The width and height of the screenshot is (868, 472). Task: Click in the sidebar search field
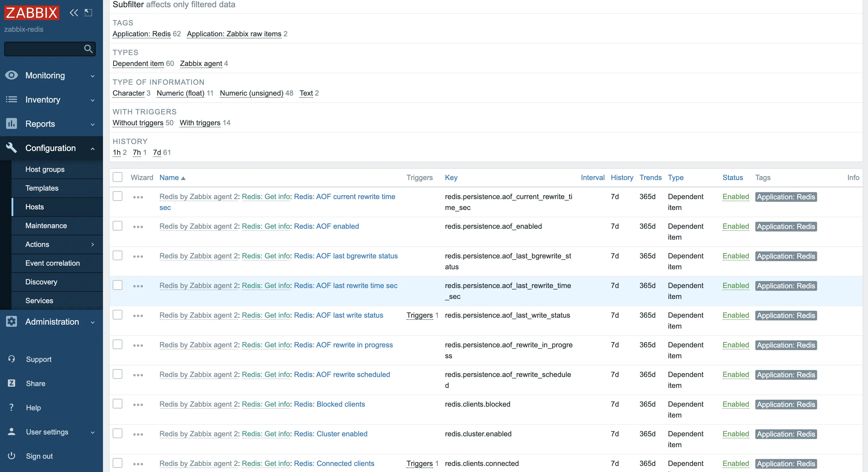click(x=43, y=49)
